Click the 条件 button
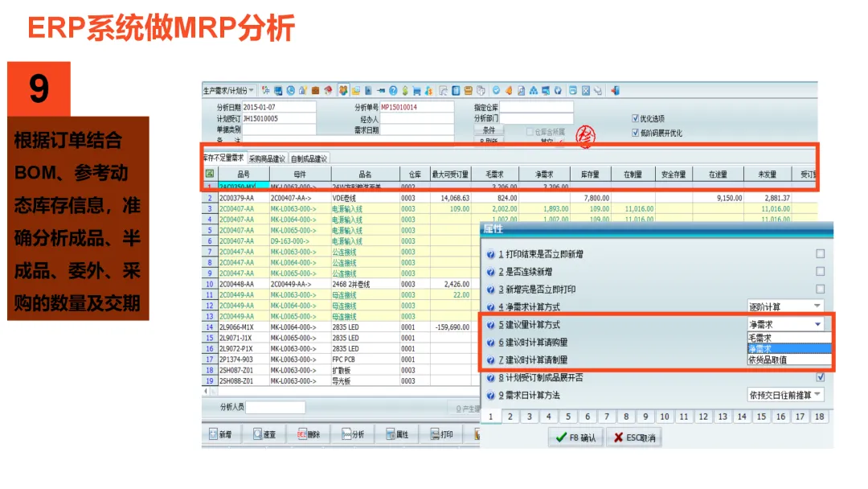 pos(489,129)
